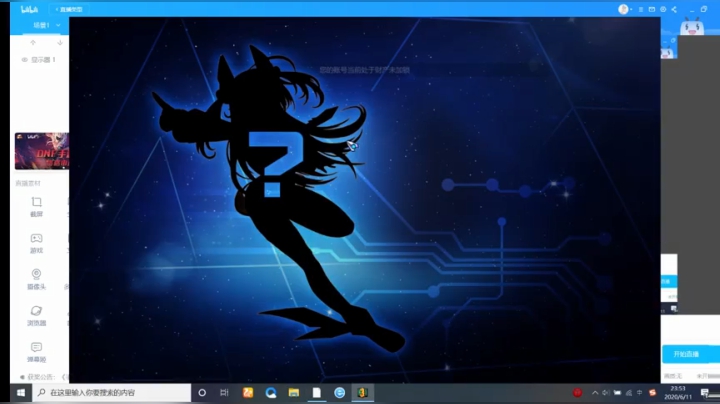Open the green-framed app icon on the taskbar
Viewport: 720px width, 404px height.
362,393
